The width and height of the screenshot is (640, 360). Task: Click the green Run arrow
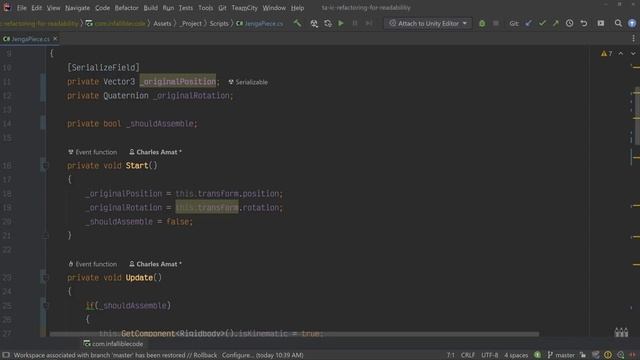(341, 23)
